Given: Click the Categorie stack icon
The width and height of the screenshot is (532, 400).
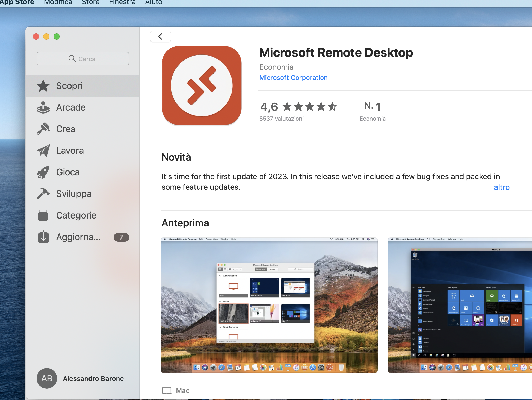Looking at the screenshot, I should coord(43,215).
